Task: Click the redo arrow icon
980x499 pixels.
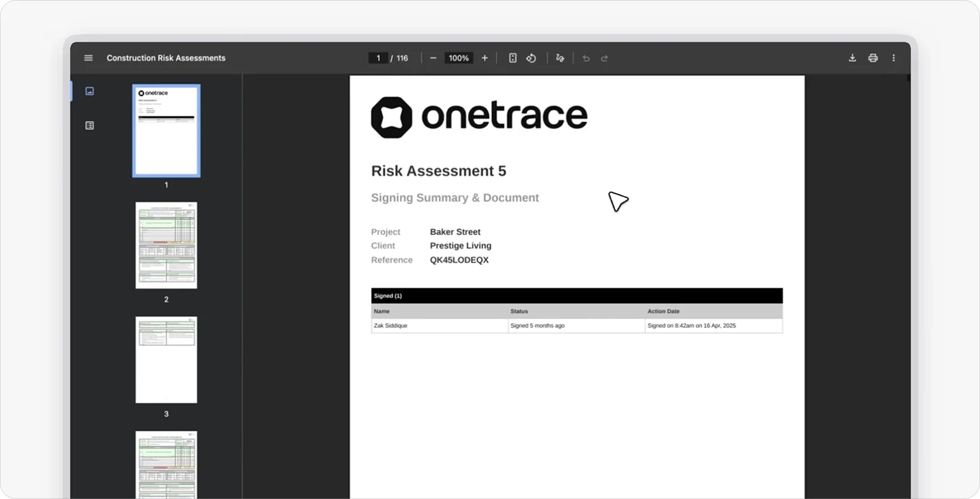Action: coord(605,58)
